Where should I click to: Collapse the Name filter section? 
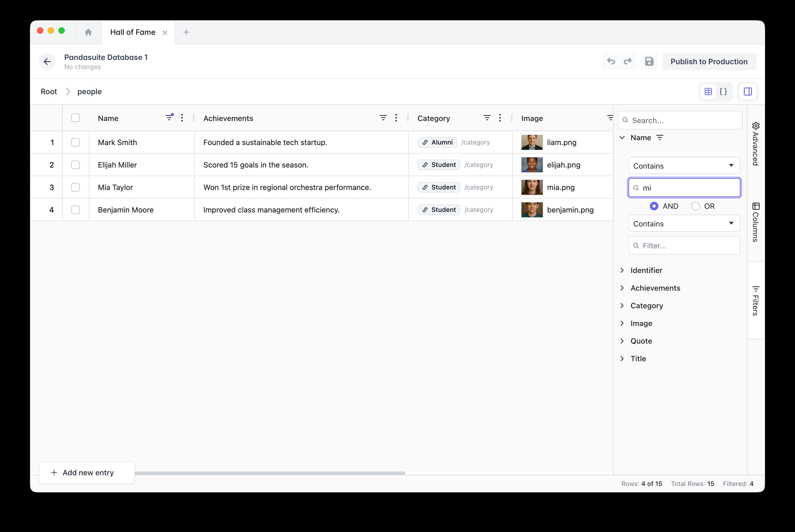coord(622,137)
